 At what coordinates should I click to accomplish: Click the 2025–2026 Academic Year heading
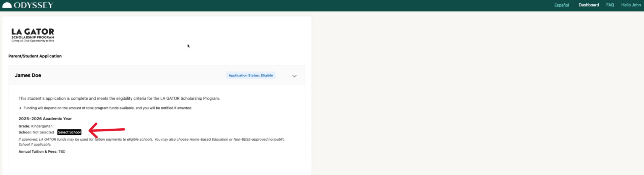coord(45,119)
